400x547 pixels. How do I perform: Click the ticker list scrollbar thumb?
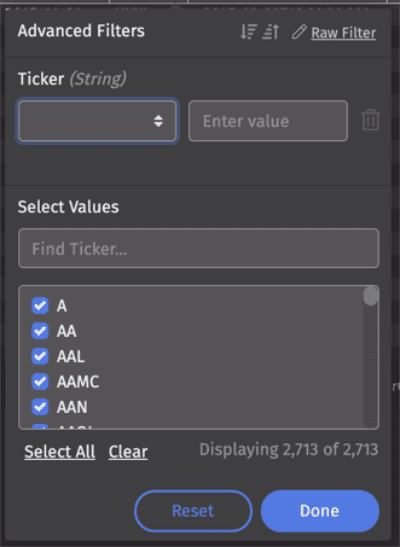(x=371, y=296)
